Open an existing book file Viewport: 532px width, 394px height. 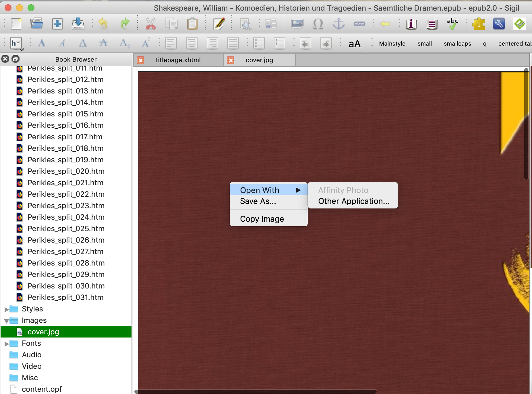pos(37,24)
